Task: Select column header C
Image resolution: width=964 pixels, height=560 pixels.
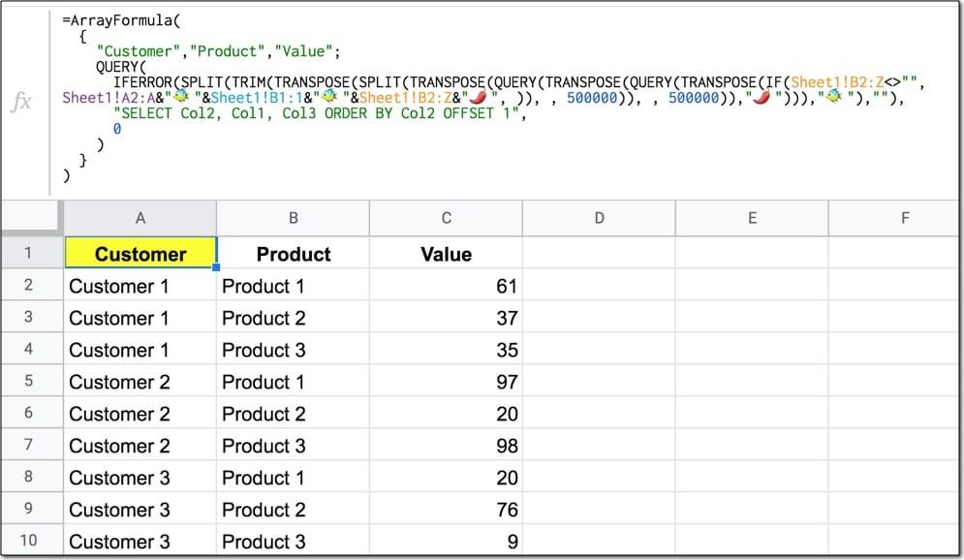Action: (446, 218)
